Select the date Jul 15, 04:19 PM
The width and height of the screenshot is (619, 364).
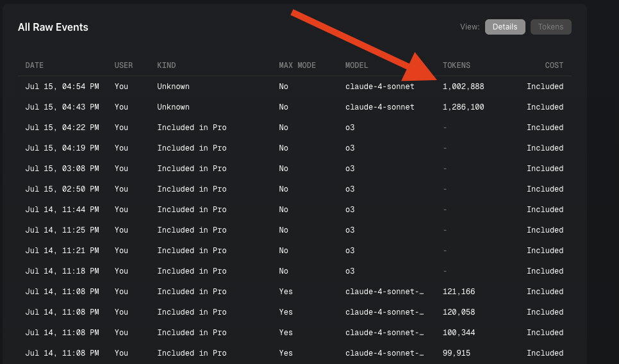tap(62, 148)
